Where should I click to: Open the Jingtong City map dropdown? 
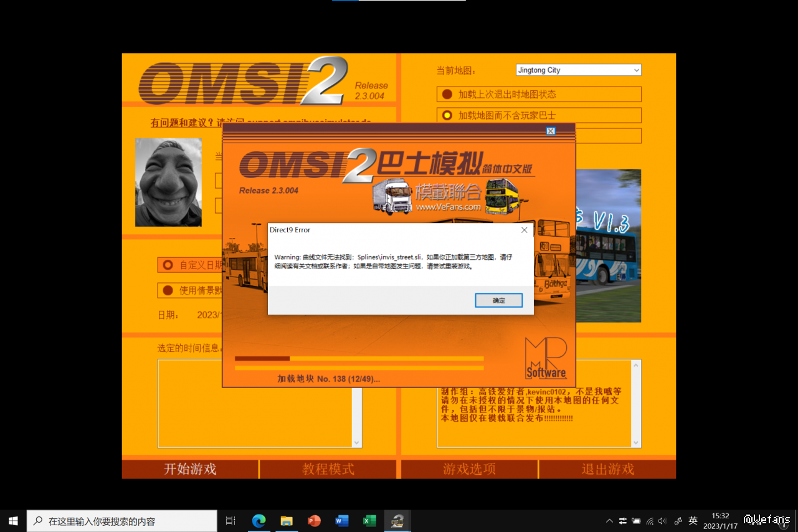coord(578,70)
